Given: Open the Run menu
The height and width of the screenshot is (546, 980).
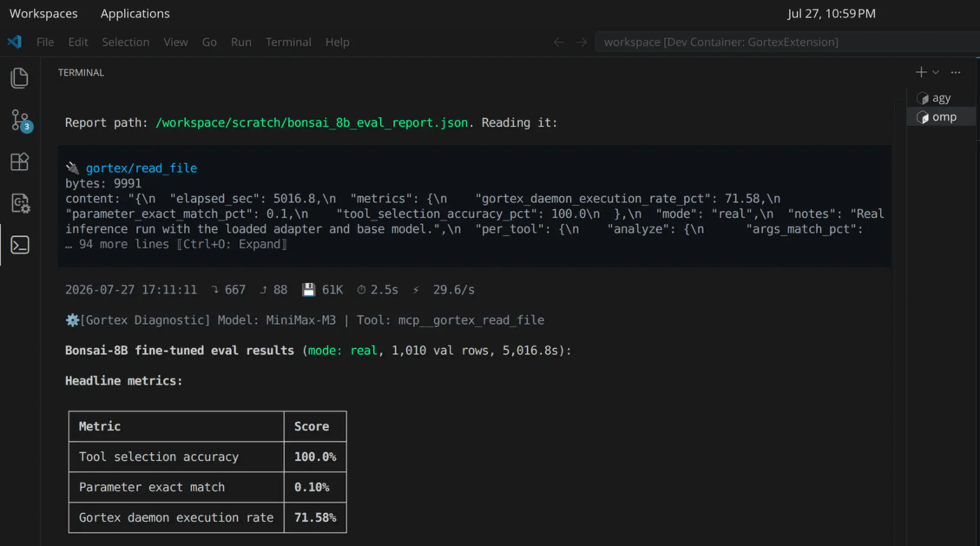Looking at the screenshot, I should coord(241,42).
